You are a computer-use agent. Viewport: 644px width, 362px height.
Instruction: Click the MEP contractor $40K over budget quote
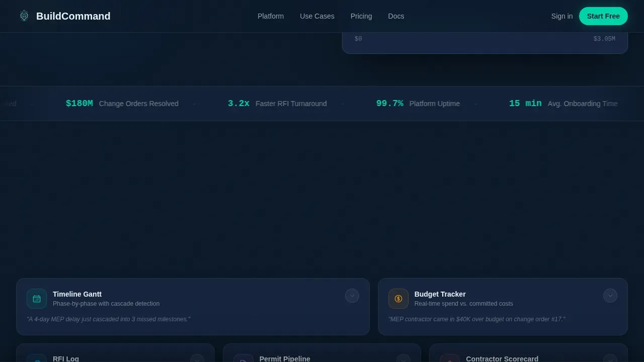coord(477,319)
